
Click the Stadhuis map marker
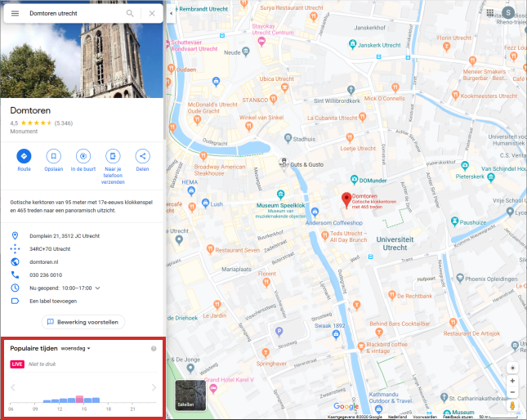click(288, 138)
